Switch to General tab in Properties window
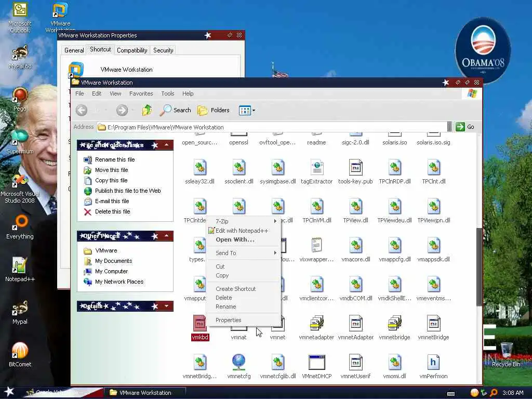 pos(74,50)
